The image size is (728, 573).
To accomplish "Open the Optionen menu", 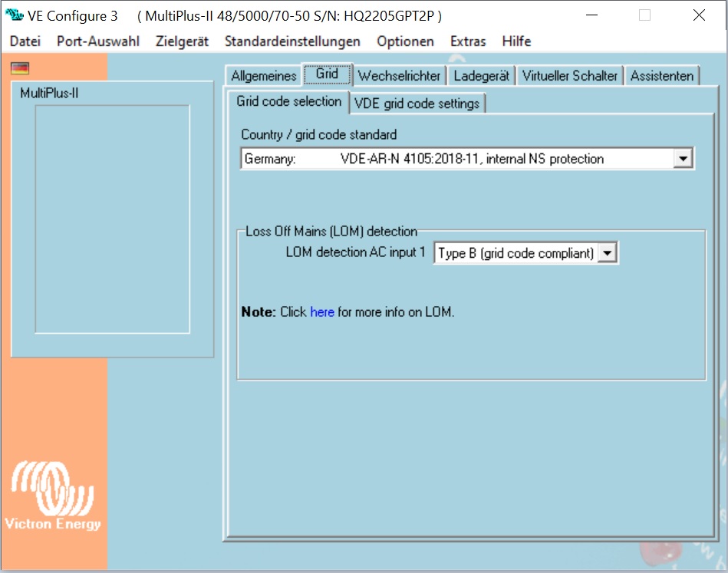I will click(405, 41).
